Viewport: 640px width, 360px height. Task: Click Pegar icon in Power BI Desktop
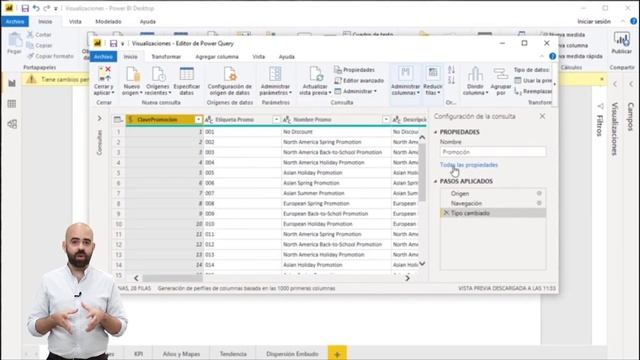15,40
